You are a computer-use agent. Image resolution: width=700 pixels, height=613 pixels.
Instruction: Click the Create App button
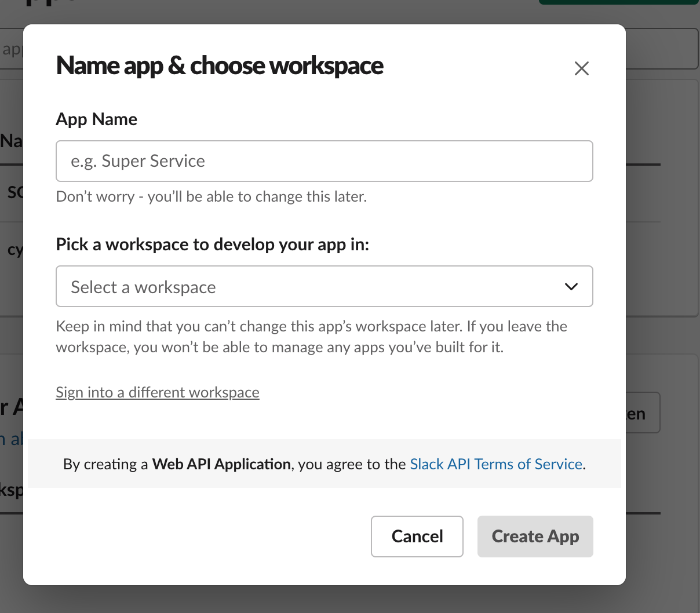[x=535, y=537]
